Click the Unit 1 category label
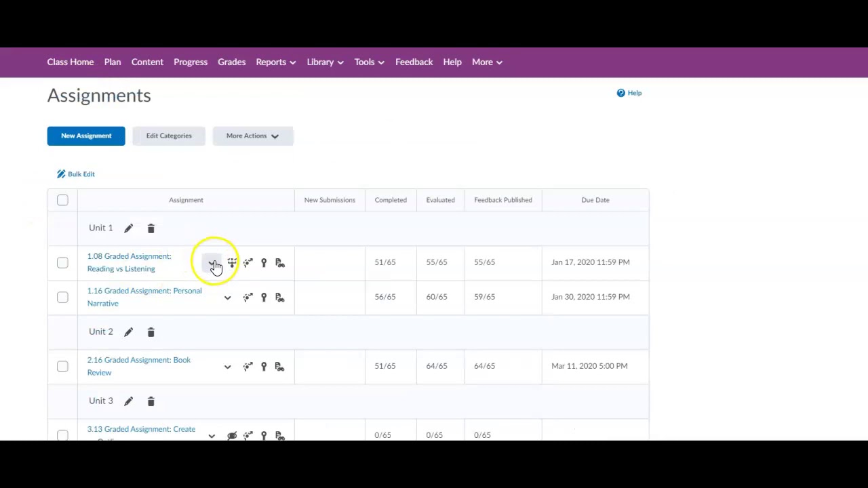Image resolution: width=868 pixels, height=488 pixels. click(x=100, y=228)
